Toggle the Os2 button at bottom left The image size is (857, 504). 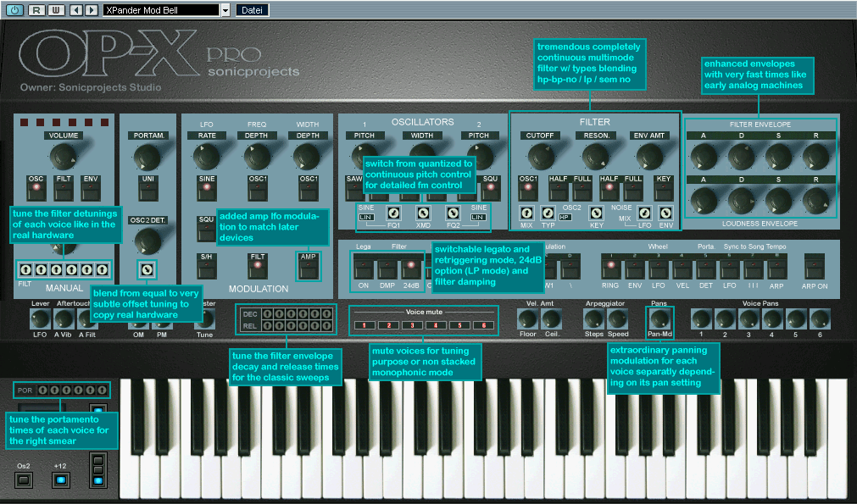click(23, 480)
